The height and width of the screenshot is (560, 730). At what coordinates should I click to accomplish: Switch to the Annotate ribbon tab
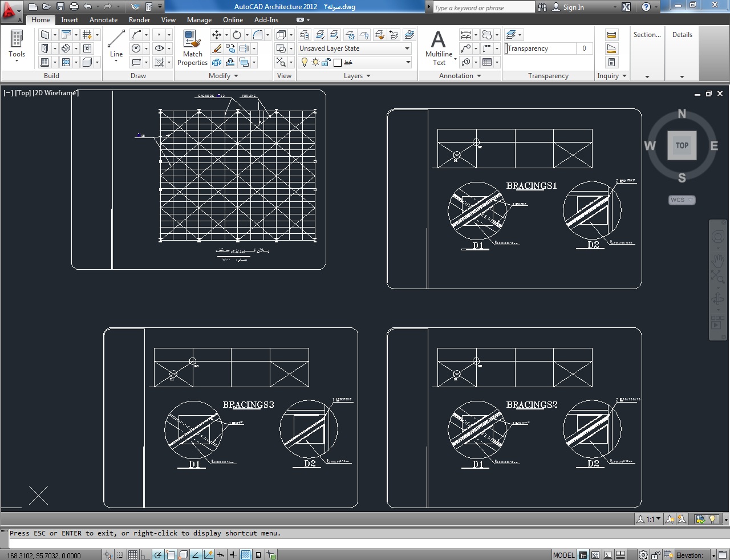point(103,20)
